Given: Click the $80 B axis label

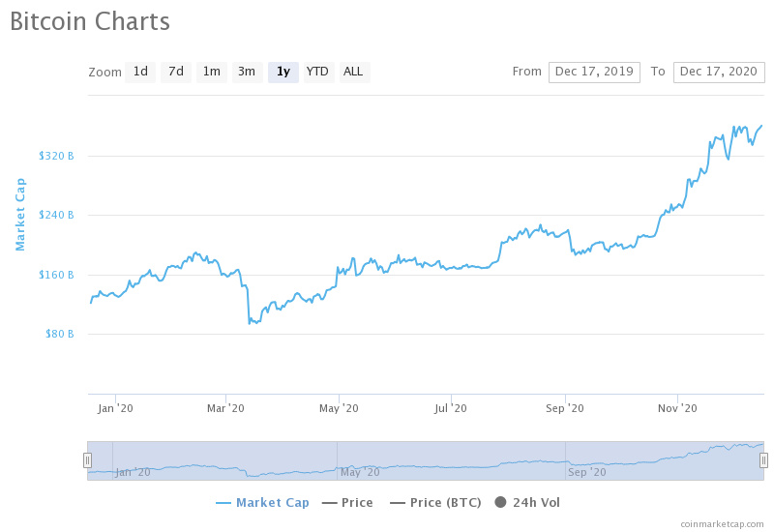Looking at the screenshot, I should (x=60, y=334).
